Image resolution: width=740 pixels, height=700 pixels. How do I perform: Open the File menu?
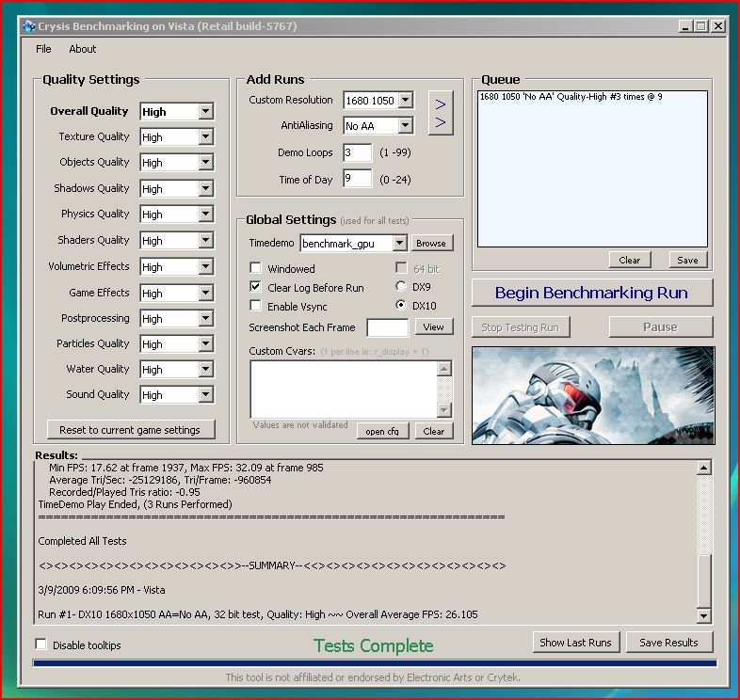coord(43,49)
